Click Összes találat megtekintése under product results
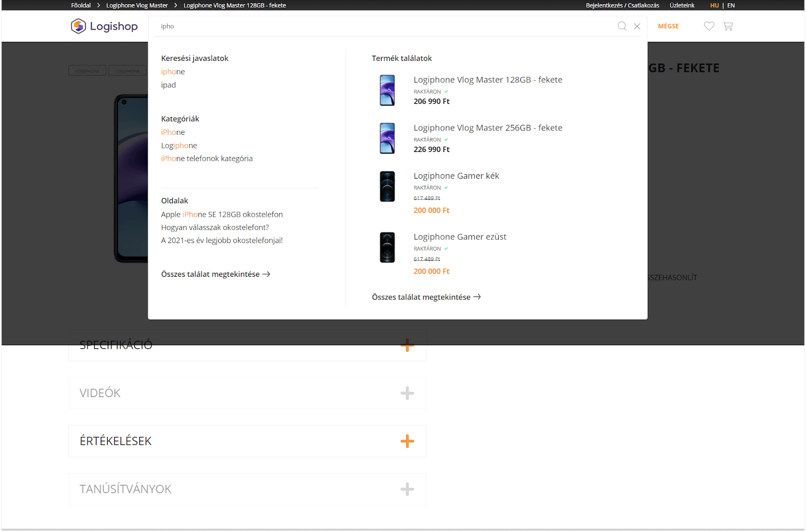The width and height of the screenshot is (806, 532). (x=426, y=297)
